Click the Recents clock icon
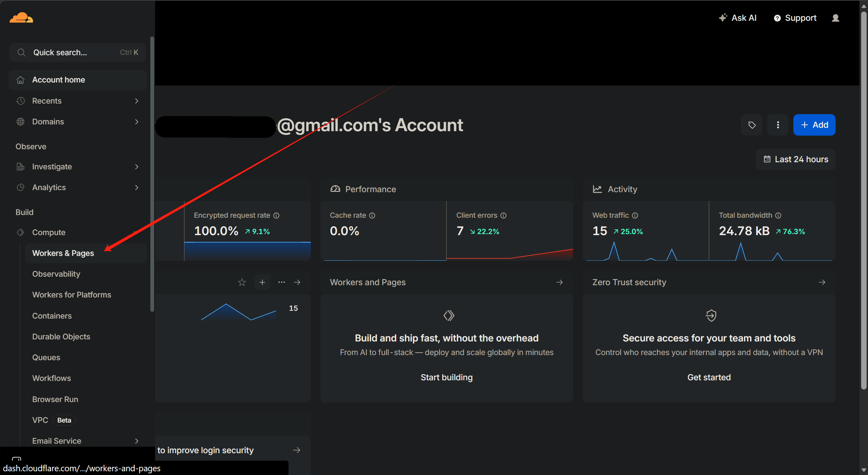Screen dimensions: 868x475 point(20,101)
